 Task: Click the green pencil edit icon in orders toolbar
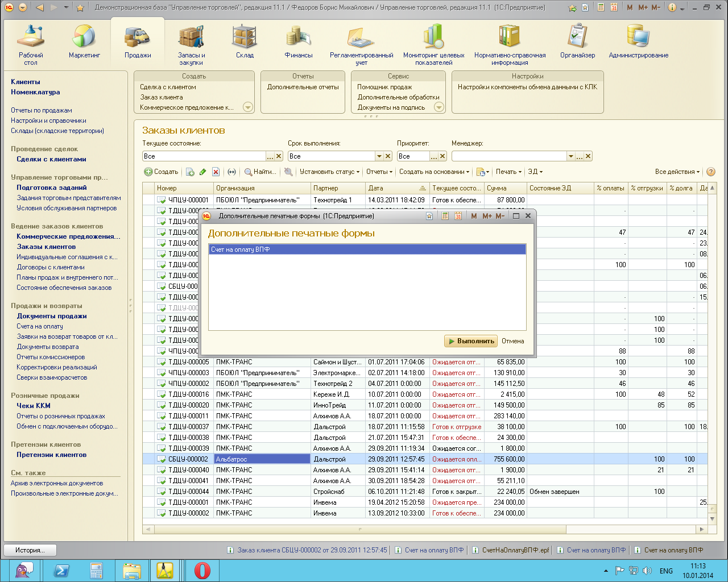point(202,172)
